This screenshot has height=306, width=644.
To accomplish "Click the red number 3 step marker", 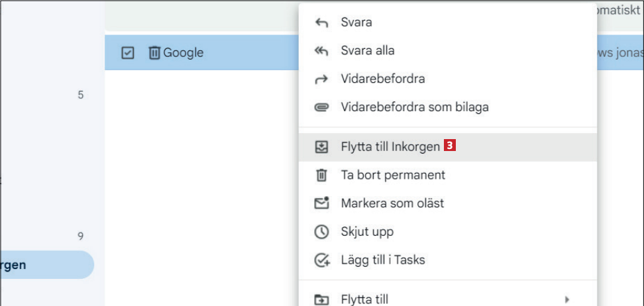I will point(450,146).
